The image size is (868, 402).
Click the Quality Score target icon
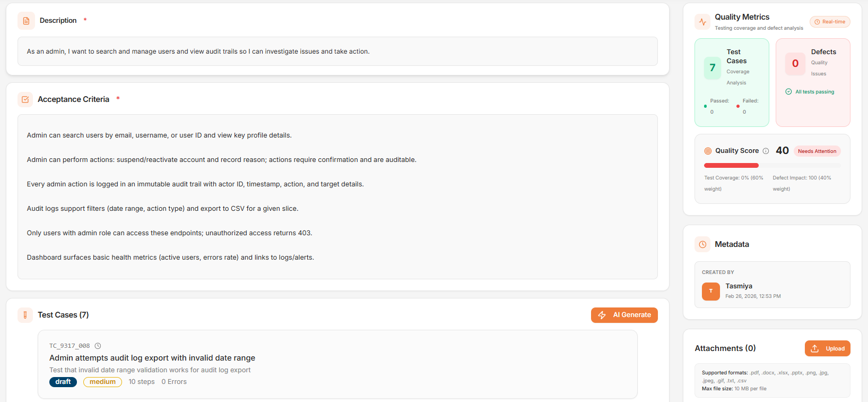point(708,151)
